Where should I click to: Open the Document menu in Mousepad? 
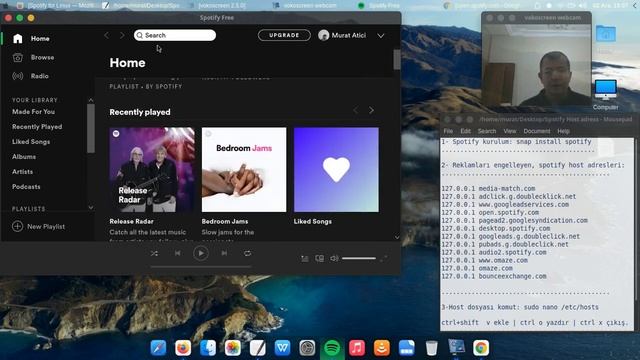(537, 131)
